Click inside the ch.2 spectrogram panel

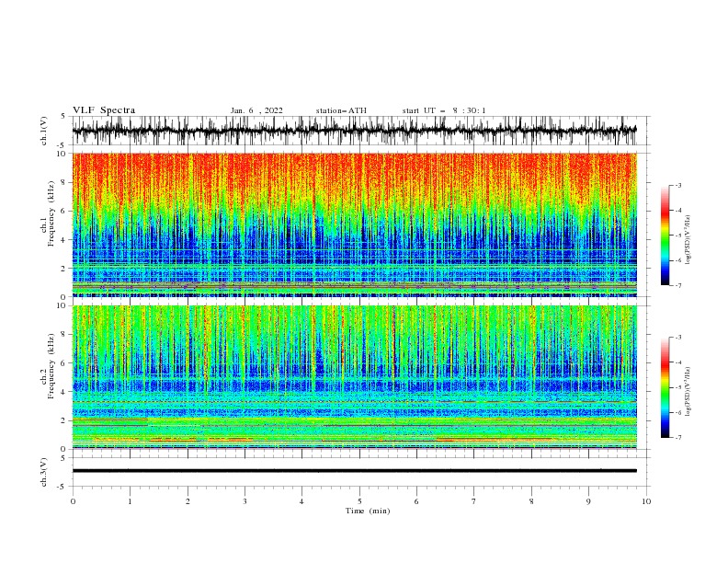(x=354, y=377)
